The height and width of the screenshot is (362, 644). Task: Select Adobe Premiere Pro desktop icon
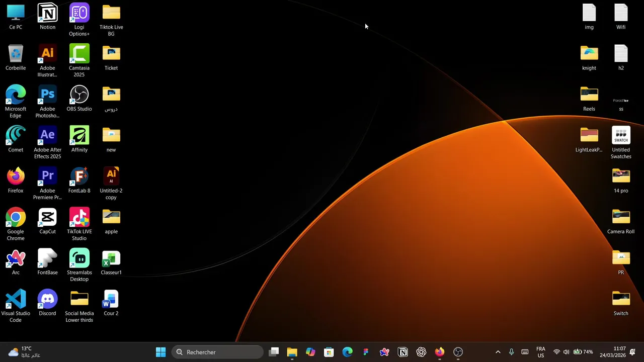(x=47, y=183)
